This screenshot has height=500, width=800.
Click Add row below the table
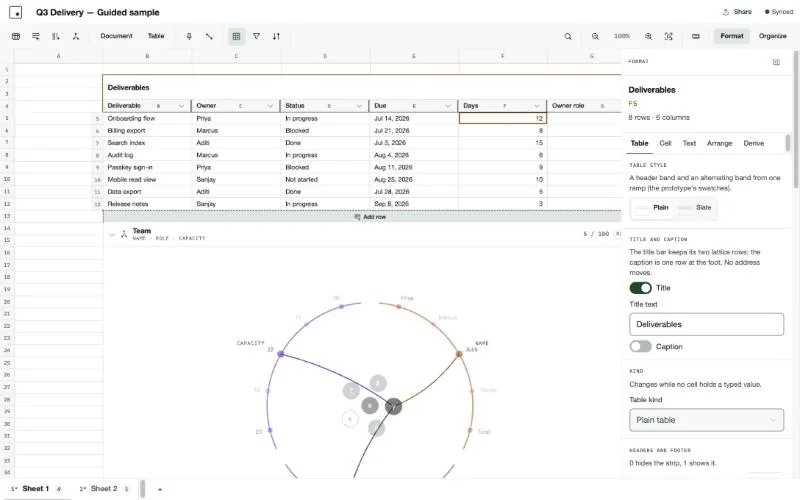click(362, 217)
